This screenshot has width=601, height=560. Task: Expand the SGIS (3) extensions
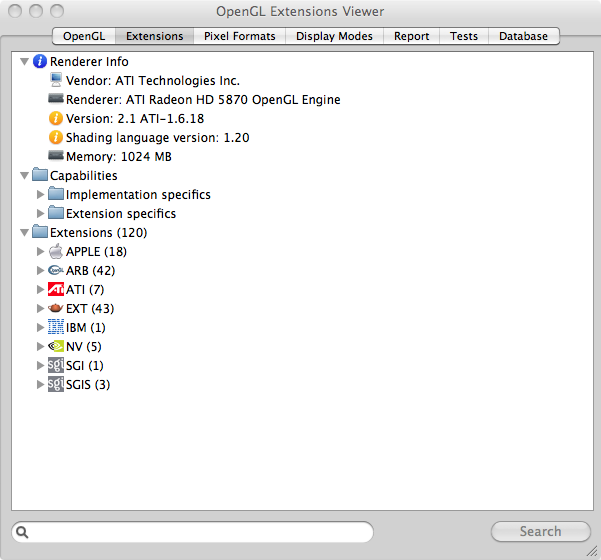(x=40, y=384)
